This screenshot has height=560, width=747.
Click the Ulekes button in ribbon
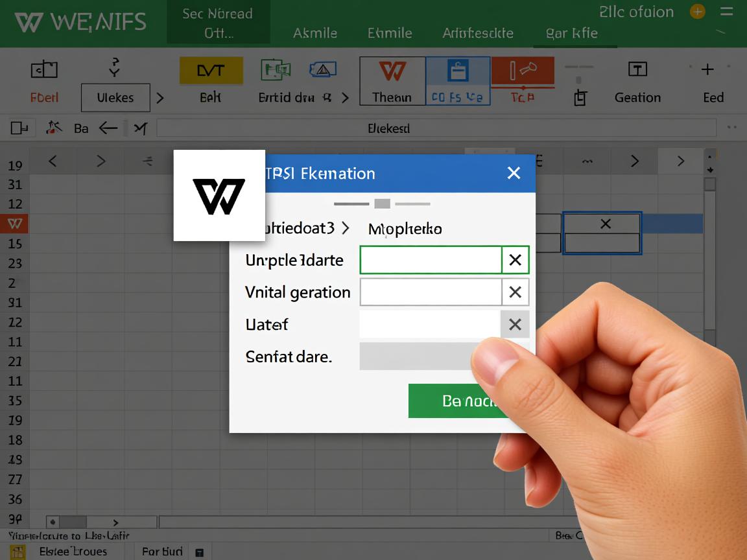(115, 98)
